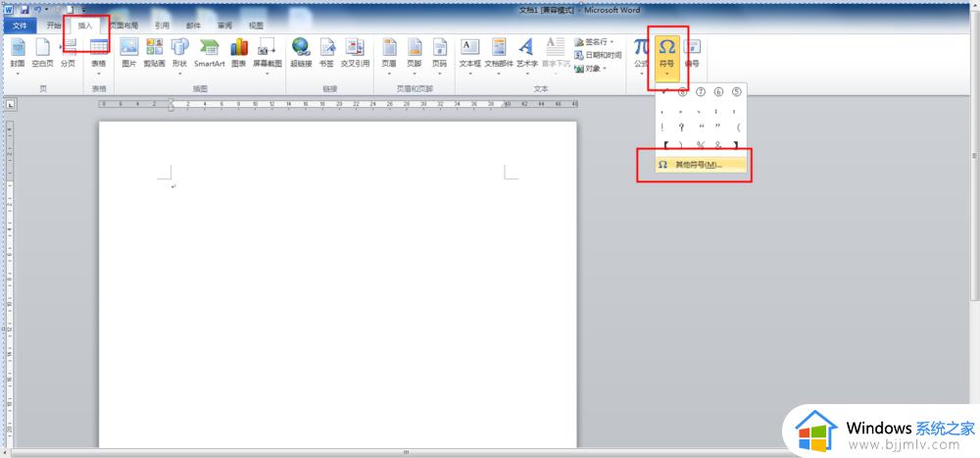Insert the circled ⑧ symbol
Screen dimensions: 980x458
pyautogui.click(x=682, y=92)
